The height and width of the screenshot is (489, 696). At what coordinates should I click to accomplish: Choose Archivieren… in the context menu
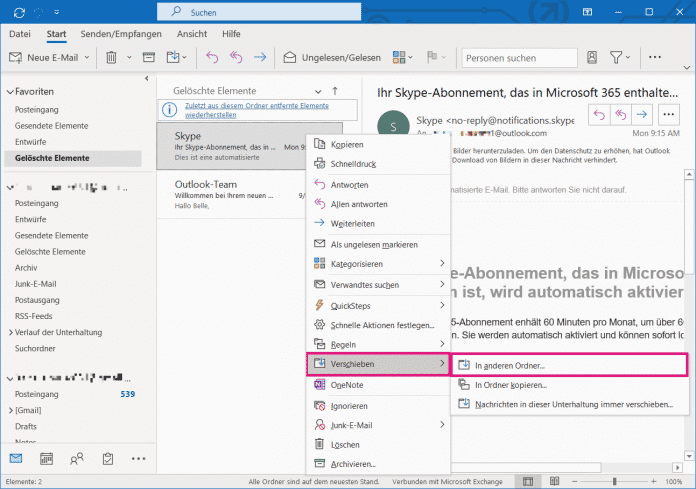(x=378, y=464)
